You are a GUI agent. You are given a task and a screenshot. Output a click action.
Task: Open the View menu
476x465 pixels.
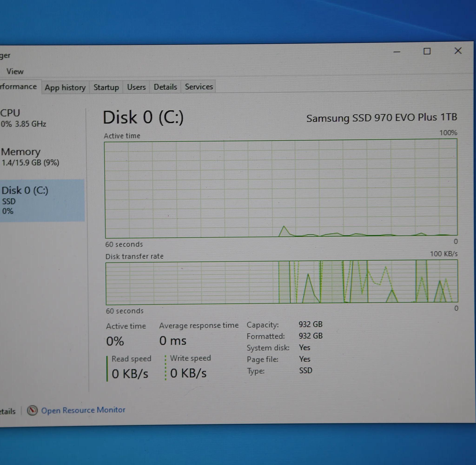pyautogui.click(x=15, y=71)
